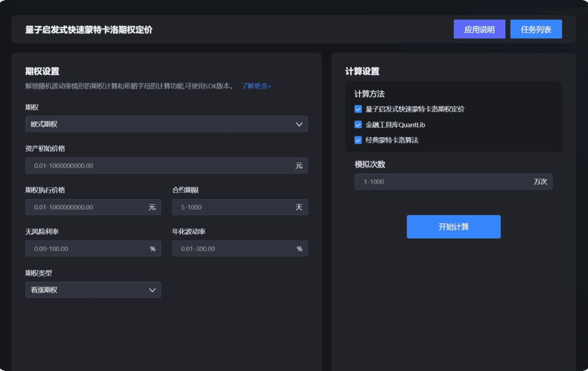Image resolution: width=588 pixels, height=371 pixels.
Task: Click the chevron in the 欧式期权 dropdown
Action: pos(299,124)
